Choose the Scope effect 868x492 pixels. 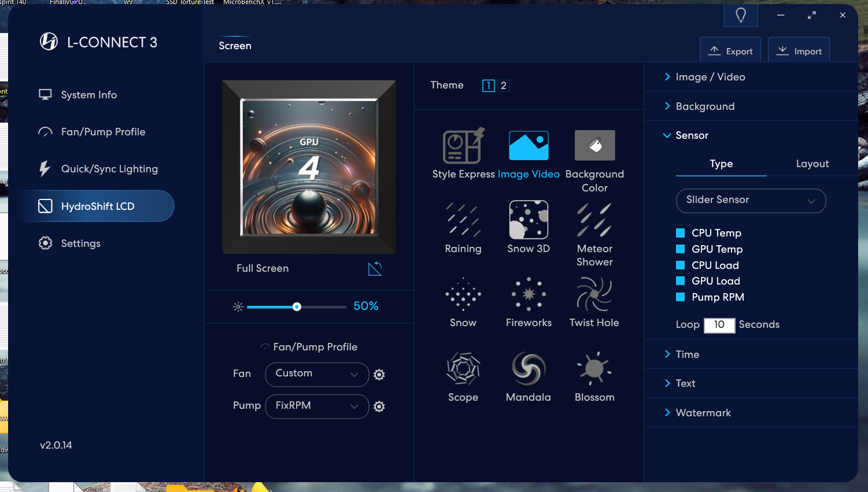coord(463,369)
